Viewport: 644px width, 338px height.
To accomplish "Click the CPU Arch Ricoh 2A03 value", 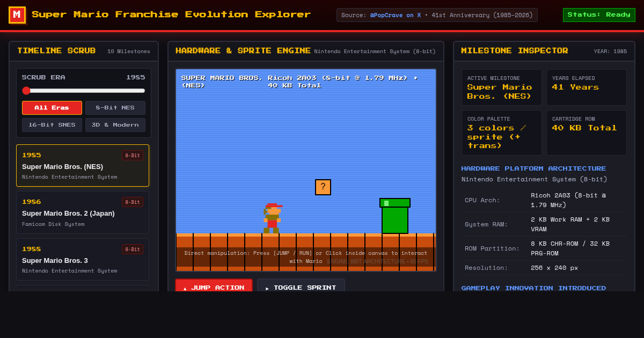I will (568, 200).
